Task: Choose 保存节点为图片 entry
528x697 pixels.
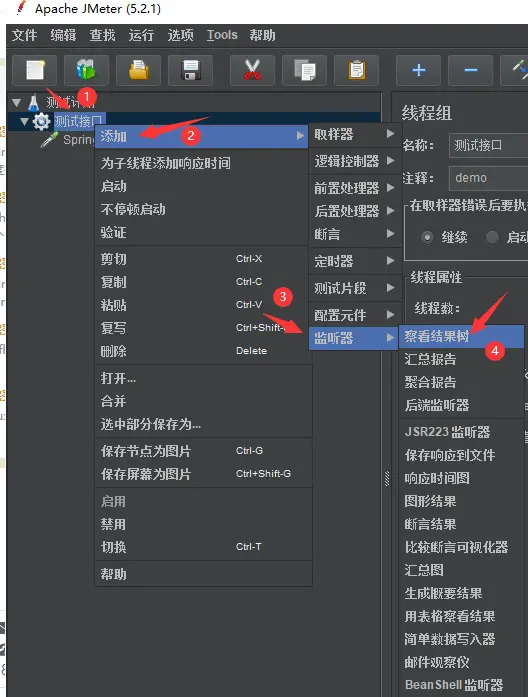Action: coord(204,452)
